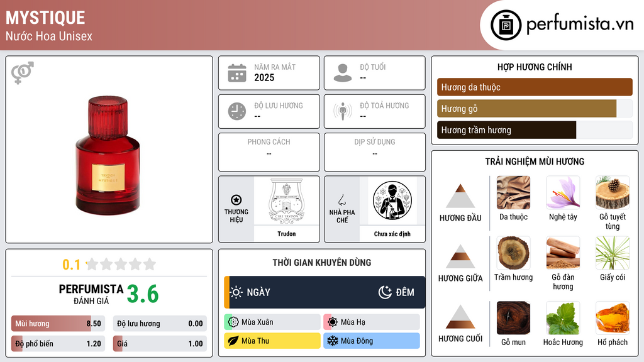Click the flower icon for Mùa Xuân

point(233,322)
